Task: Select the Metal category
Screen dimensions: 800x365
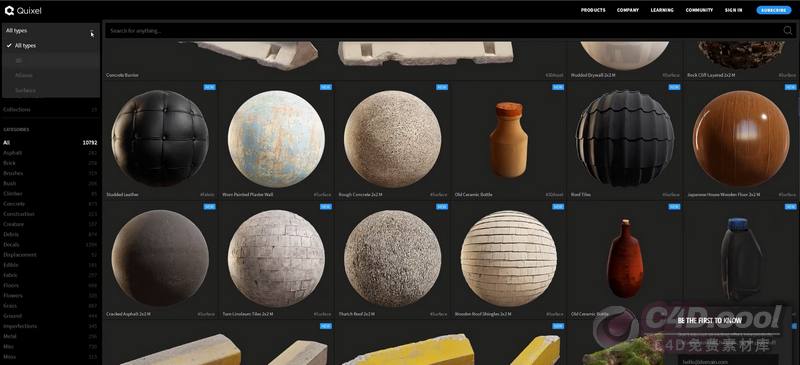Action: 50,336
